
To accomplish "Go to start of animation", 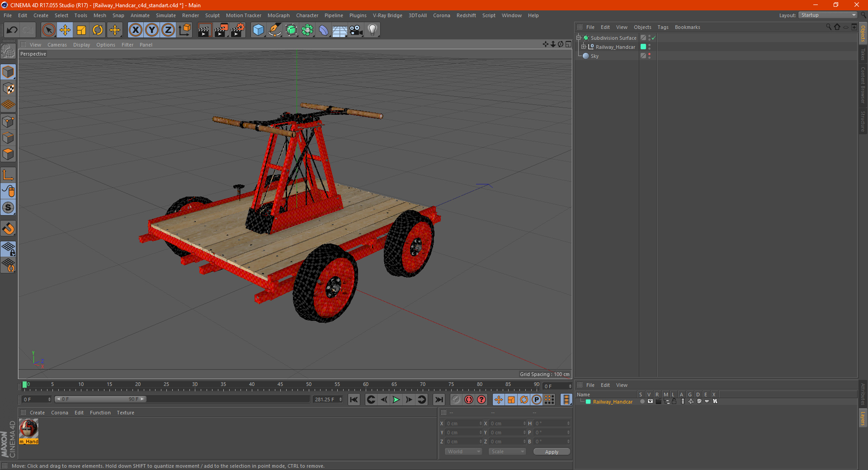I will coord(354,399).
